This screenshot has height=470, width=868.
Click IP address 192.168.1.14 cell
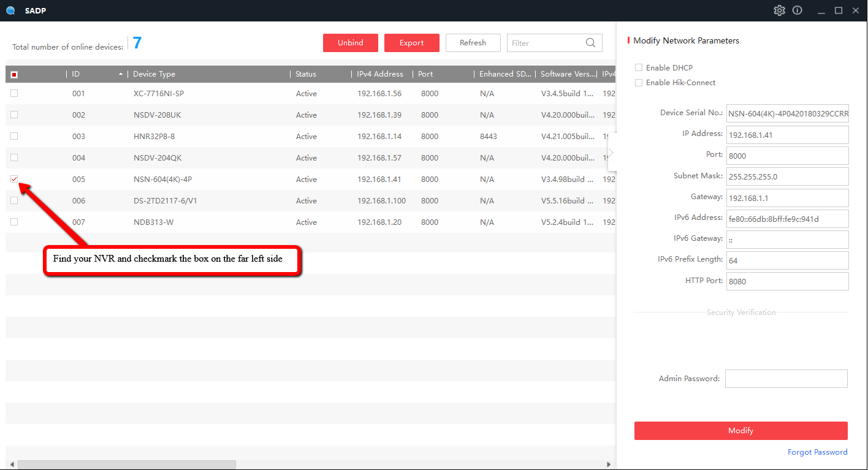click(x=379, y=137)
